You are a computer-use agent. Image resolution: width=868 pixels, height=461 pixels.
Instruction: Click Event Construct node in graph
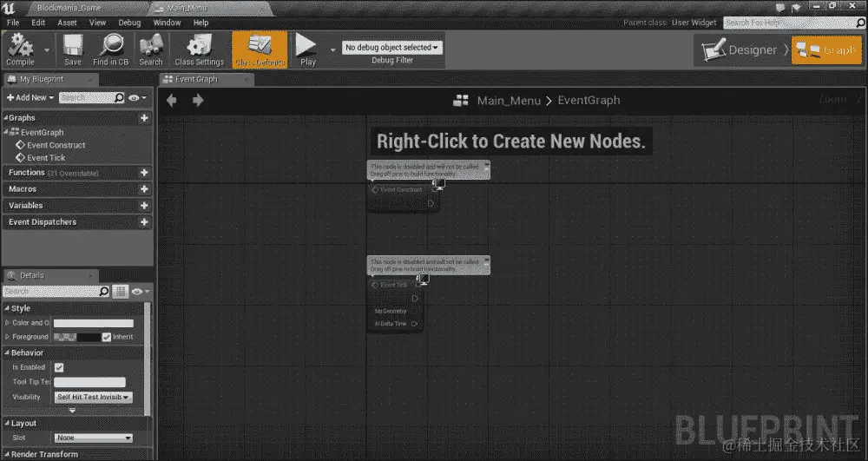pyautogui.click(x=404, y=198)
